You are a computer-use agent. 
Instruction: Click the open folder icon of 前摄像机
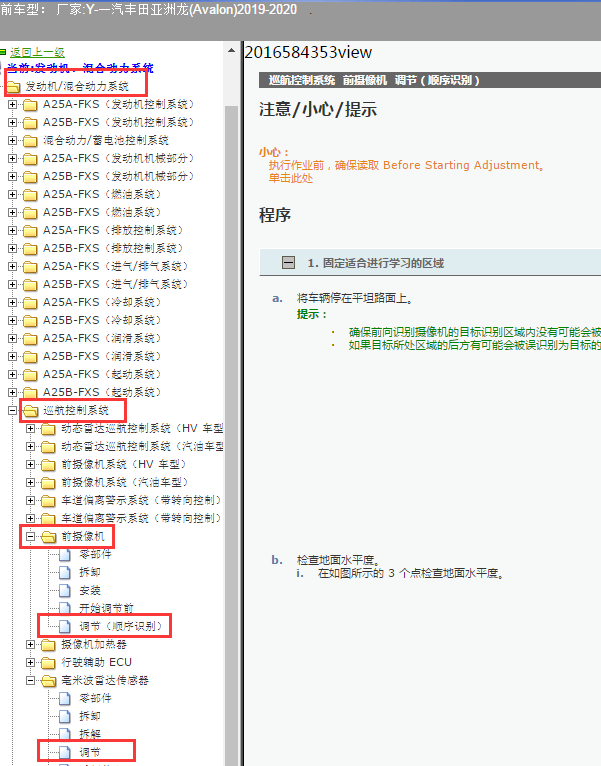(49, 537)
